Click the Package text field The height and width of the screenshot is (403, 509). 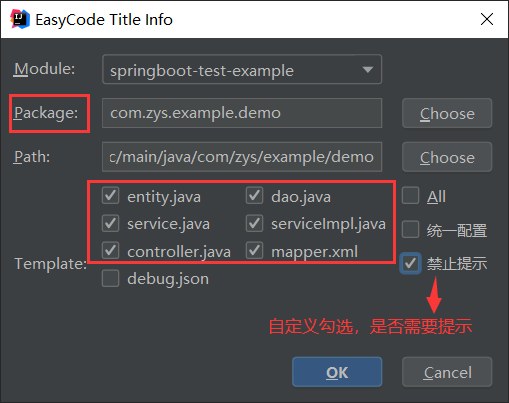tap(242, 113)
